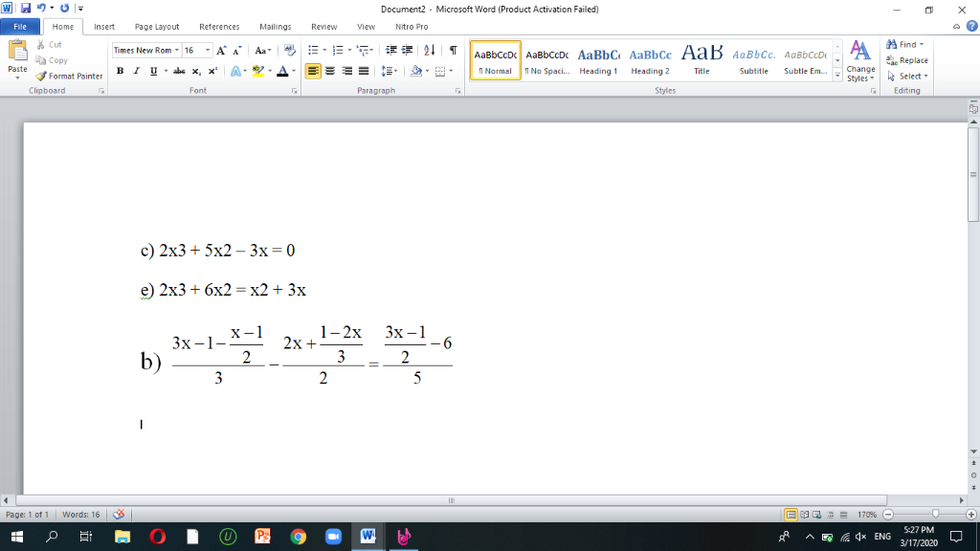Screen dimensions: 980x551
Task: Click the Cut scissors icon
Action: [x=40, y=44]
